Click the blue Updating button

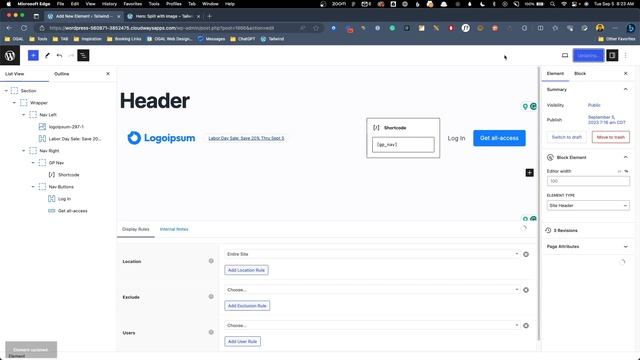[x=588, y=56]
